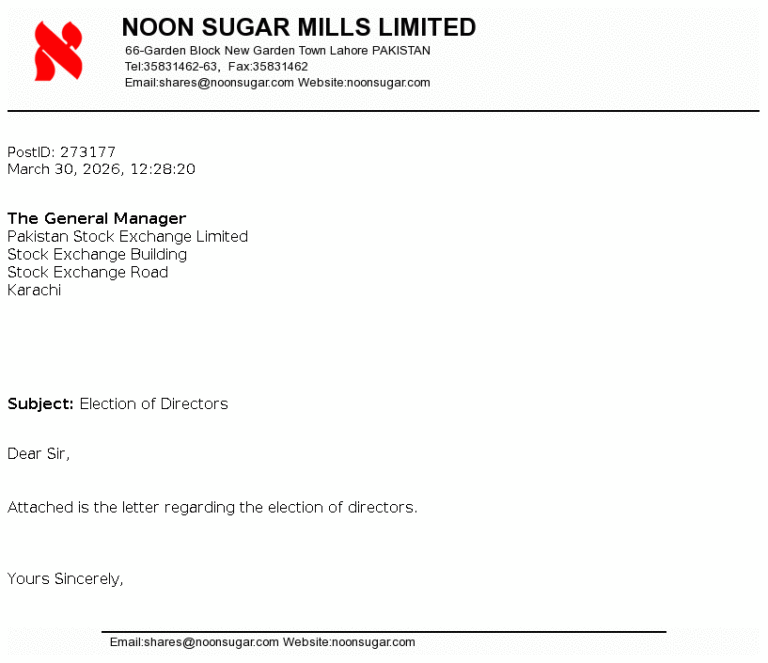The image size is (768, 663).
Task: Click the 'Yours Sincerely,' closing
Action: [x=65, y=578]
